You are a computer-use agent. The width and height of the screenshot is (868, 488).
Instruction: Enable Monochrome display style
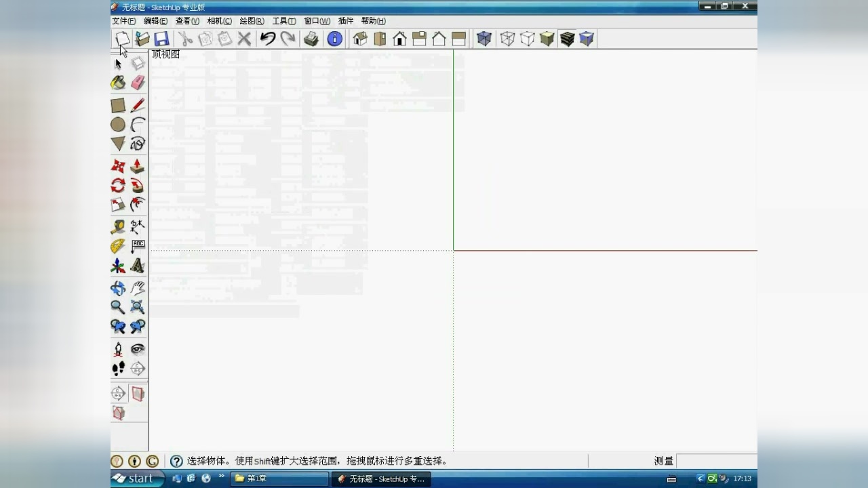tap(587, 39)
